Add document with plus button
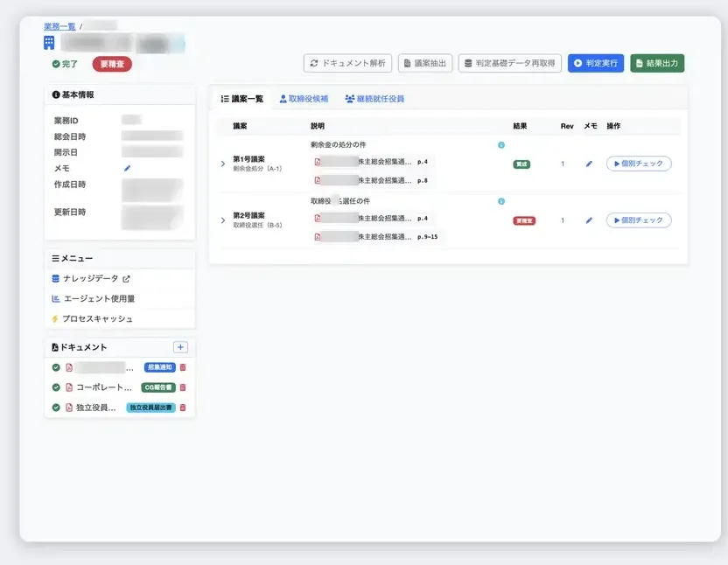 click(x=180, y=347)
